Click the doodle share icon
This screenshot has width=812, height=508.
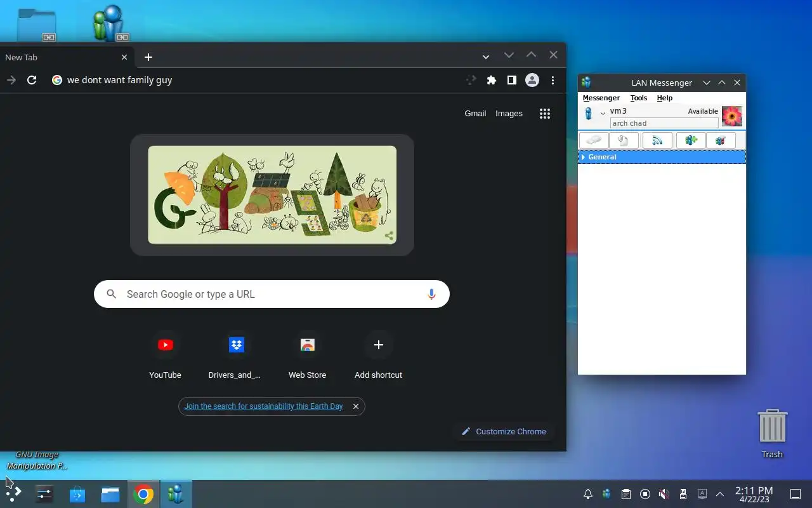(389, 236)
